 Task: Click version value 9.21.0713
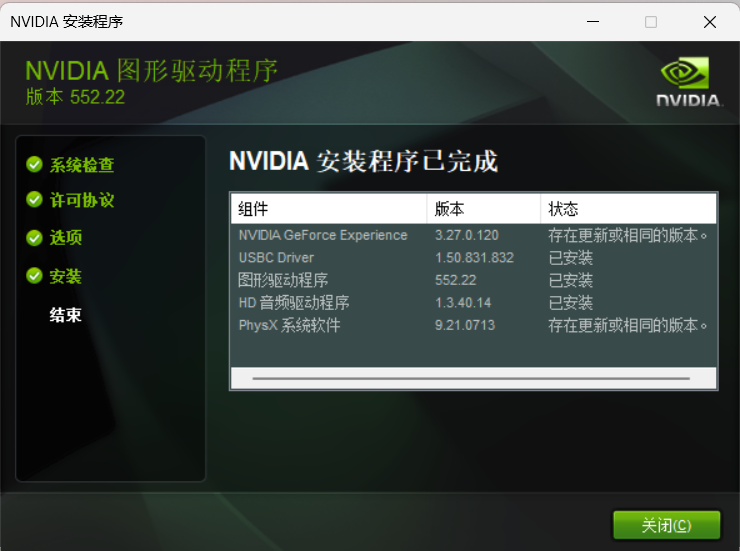(465, 325)
